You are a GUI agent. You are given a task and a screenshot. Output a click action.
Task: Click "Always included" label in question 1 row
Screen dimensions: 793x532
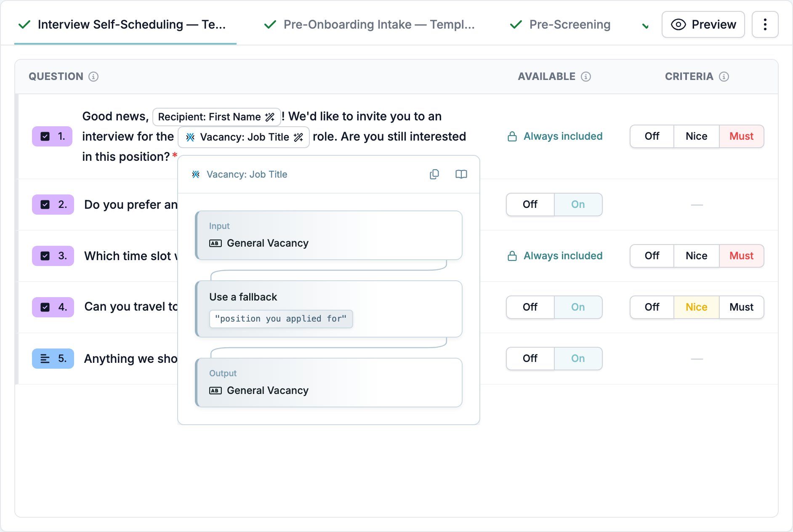(563, 136)
